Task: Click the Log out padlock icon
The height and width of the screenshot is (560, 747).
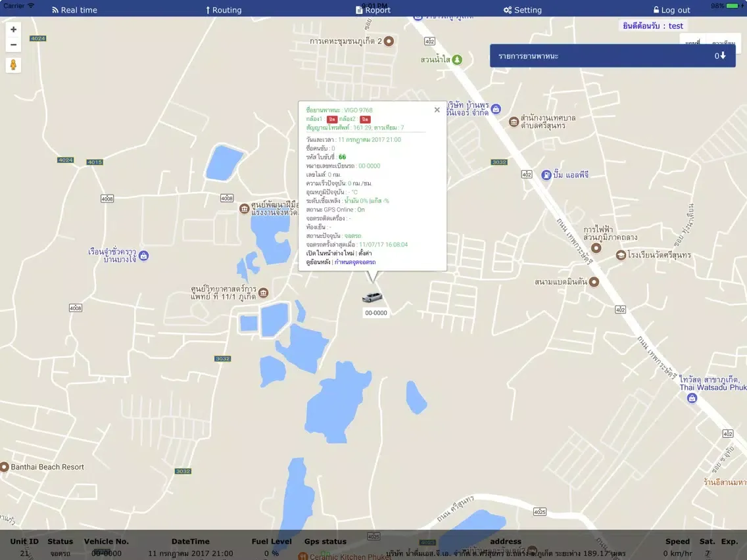Action: [656, 9]
